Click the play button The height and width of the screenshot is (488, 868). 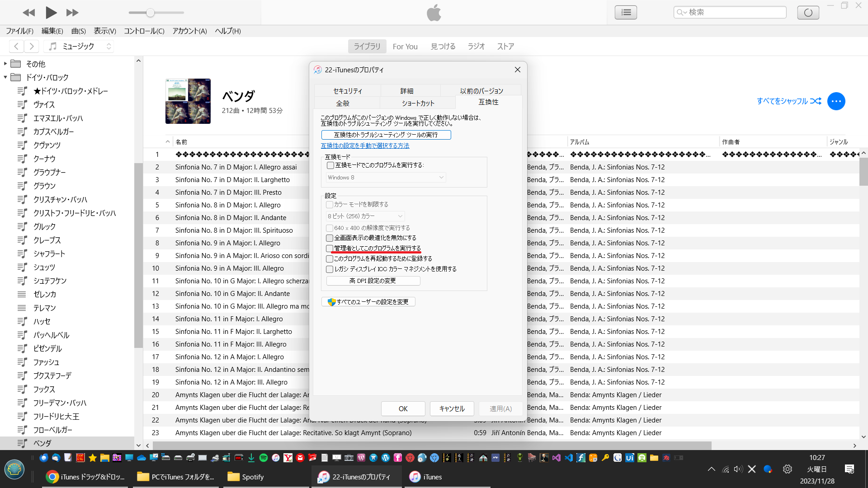coord(51,13)
